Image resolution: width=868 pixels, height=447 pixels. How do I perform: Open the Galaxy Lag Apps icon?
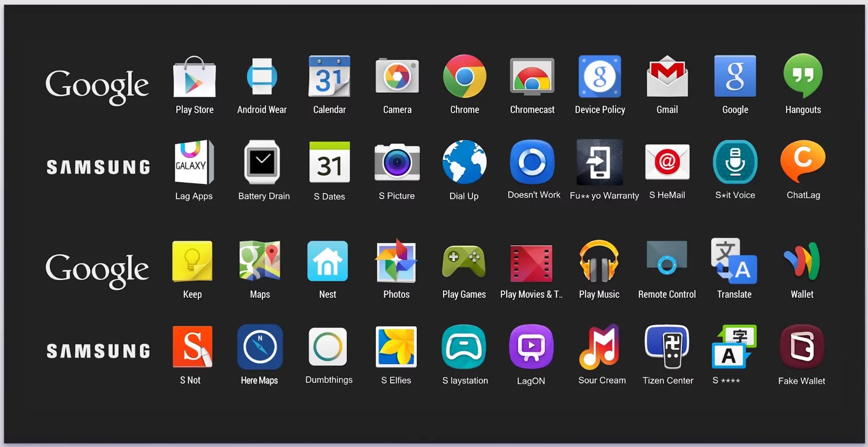coord(194,162)
